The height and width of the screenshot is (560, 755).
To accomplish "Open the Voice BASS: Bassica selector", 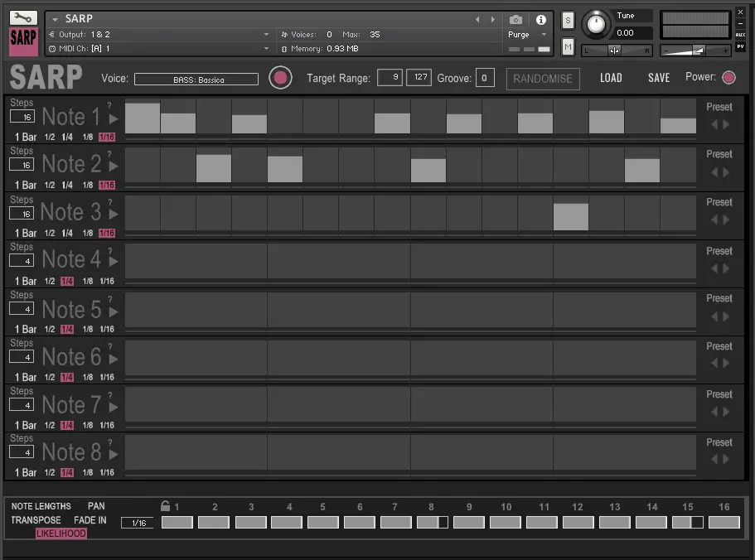I will (196, 80).
